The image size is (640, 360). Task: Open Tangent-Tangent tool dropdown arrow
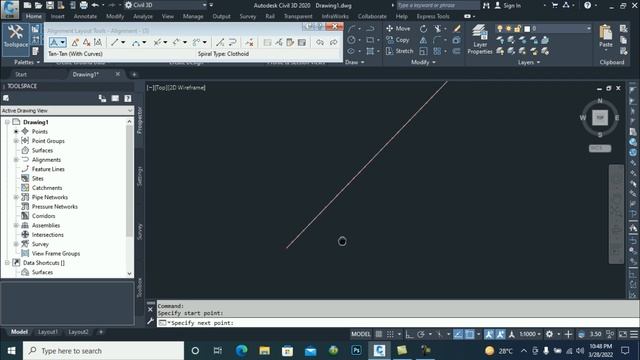[x=63, y=42]
